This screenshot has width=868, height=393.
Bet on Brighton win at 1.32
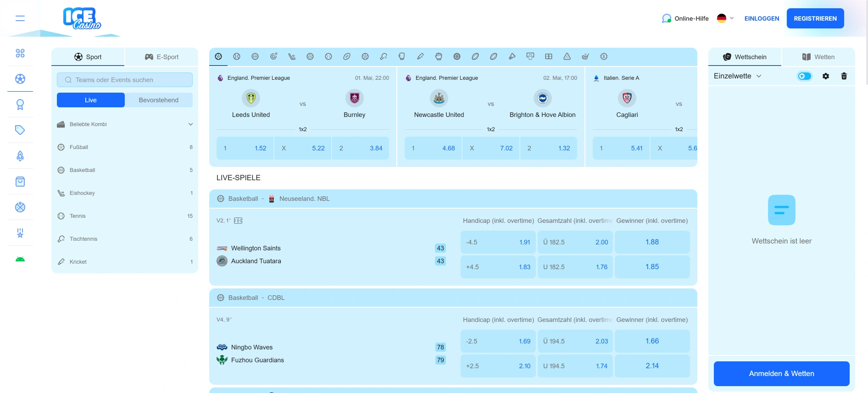(549, 148)
